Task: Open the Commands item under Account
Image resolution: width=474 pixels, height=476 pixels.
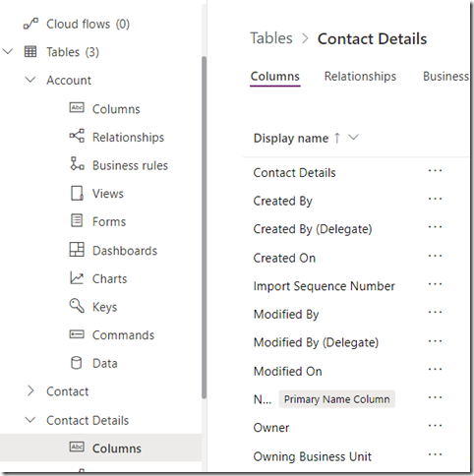Action: tap(112, 335)
